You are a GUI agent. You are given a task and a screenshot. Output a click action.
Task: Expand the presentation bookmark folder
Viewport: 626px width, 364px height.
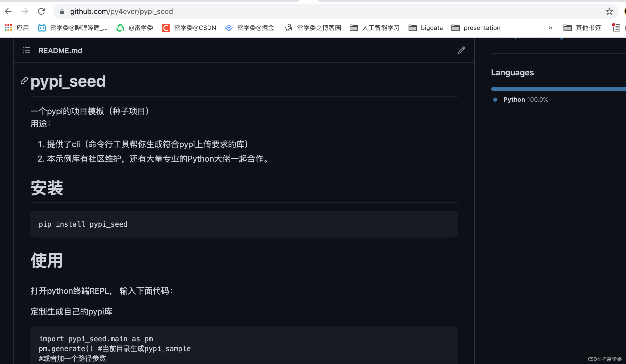click(x=476, y=28)
